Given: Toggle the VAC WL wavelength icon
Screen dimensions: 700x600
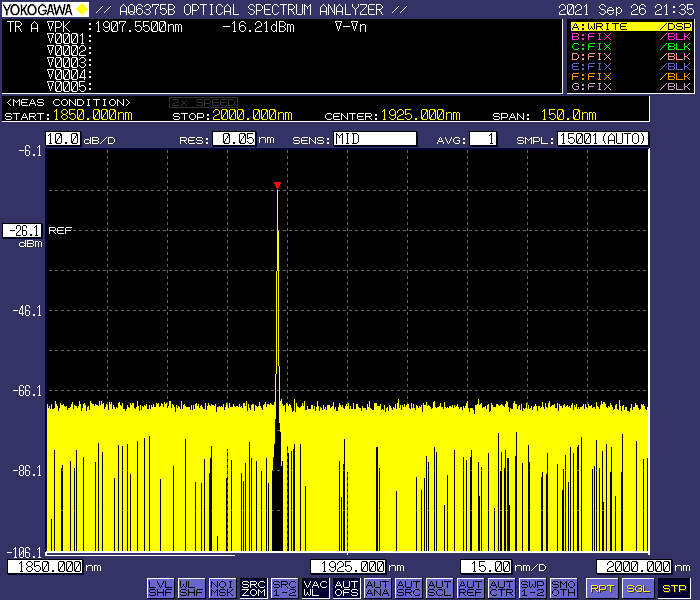Looking at the screenshot, I should pos(315,588).
